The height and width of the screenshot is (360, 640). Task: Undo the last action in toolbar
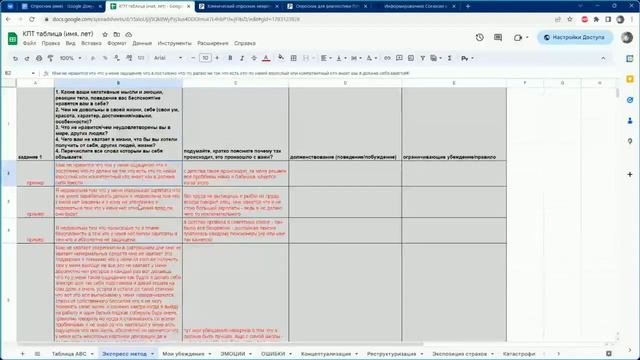[15, 58]
